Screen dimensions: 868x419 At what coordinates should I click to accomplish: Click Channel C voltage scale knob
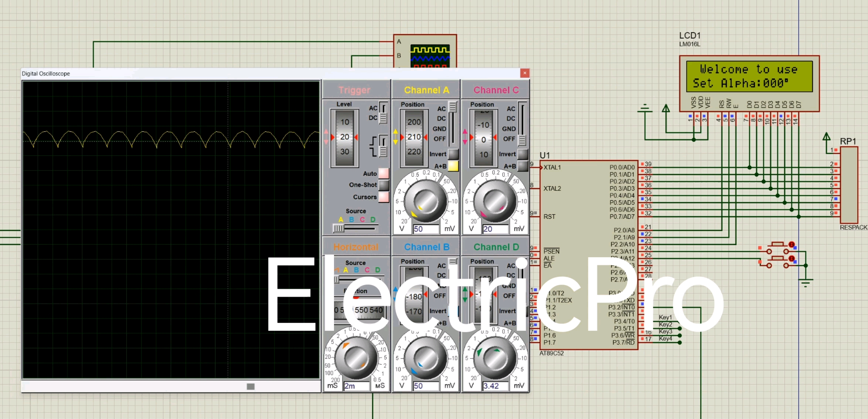(495, 201)
